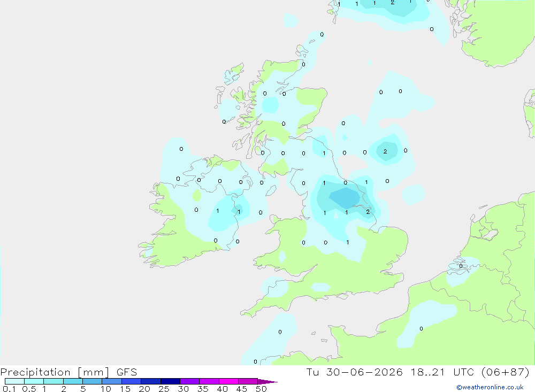Select the 30–35 mm purple legend swatch
This screenshot has width=535, height=392.
tap(190, 381)
